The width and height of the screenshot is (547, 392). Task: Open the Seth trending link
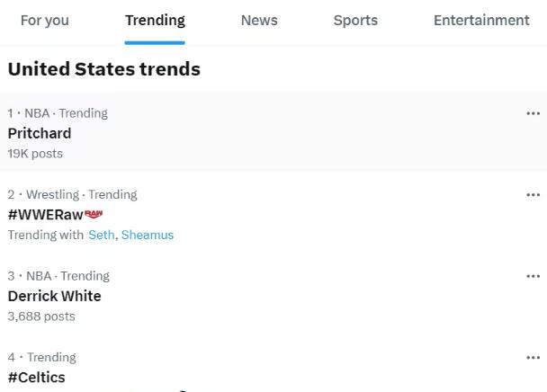(101, 235)
